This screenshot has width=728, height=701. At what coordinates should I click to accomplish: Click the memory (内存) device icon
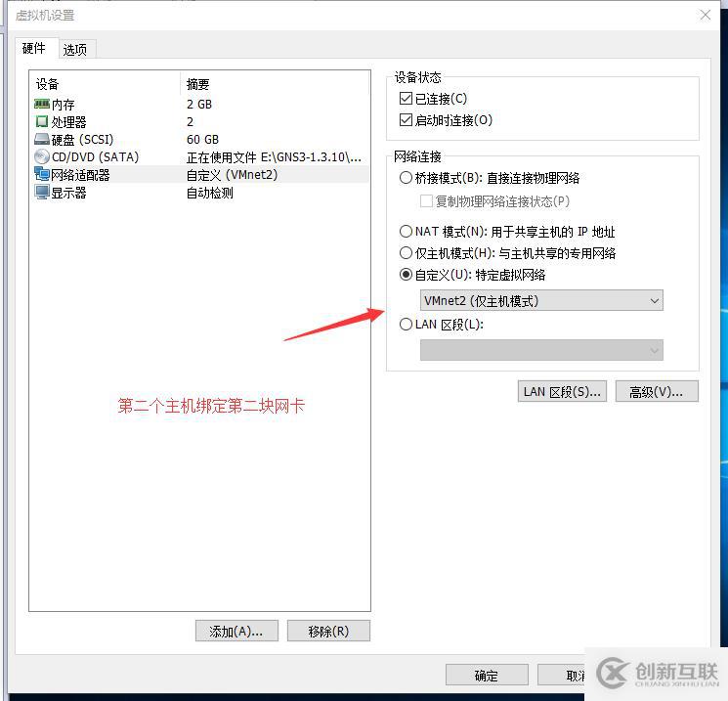point(42,104)
